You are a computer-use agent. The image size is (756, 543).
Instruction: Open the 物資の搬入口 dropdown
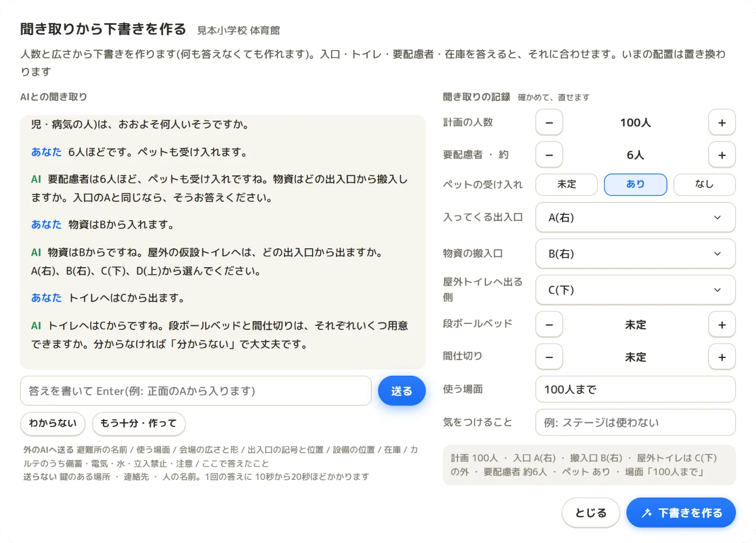636,254
